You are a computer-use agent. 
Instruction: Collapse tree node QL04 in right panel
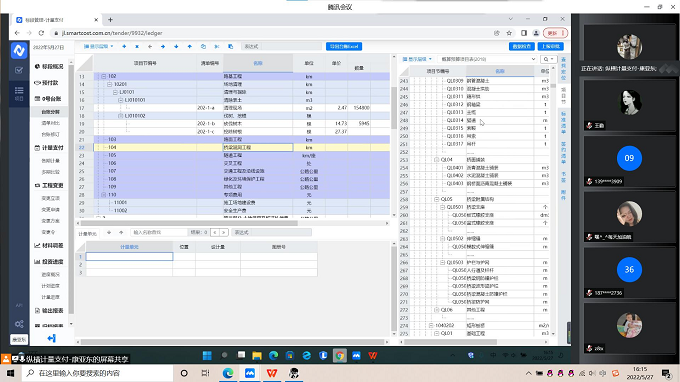coord(437,160)
